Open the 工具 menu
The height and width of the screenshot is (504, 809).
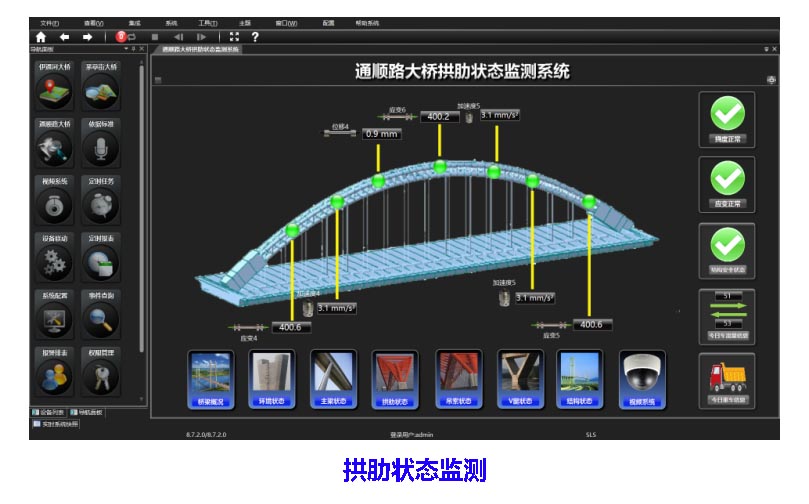(x=207, y=22)
